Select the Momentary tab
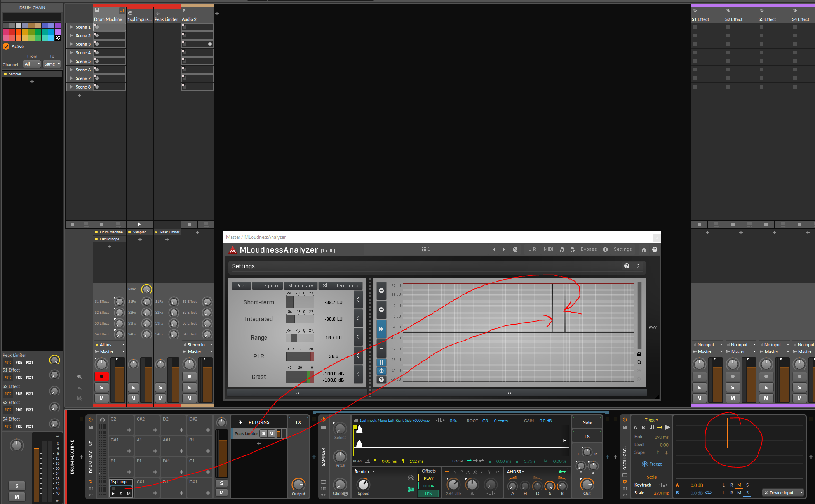Image resolution: width=815 pixels, height=504 pixels. (300, 286)
